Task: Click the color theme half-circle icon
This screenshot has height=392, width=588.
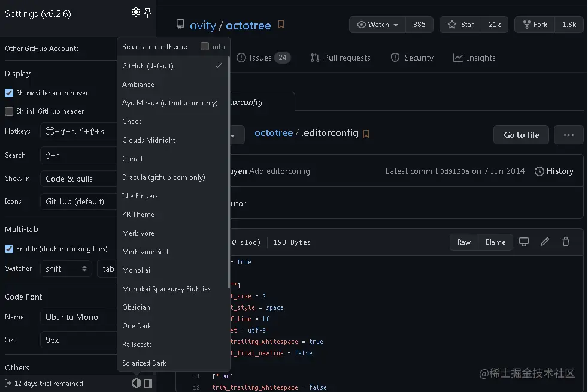Action: tap(137, 383)
